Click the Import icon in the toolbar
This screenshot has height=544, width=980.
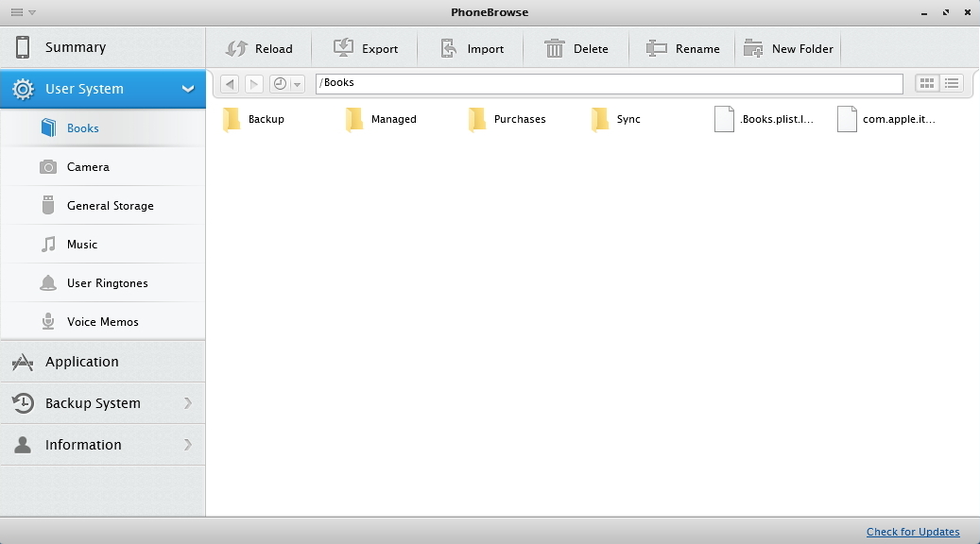pyautogui.click(x=447, y=46)
